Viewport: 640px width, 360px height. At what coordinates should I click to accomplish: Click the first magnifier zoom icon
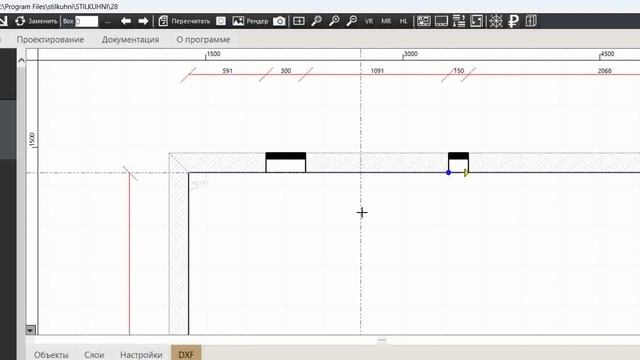point(316,21)
